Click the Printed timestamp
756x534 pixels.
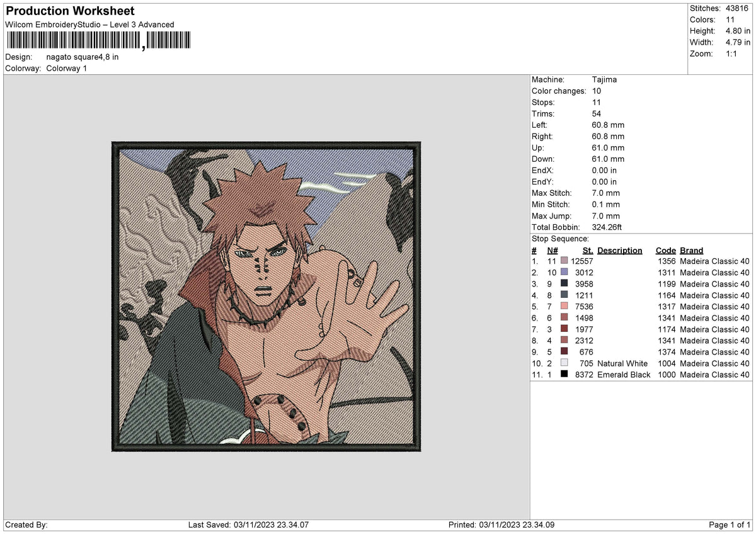(x=501, y=525)
